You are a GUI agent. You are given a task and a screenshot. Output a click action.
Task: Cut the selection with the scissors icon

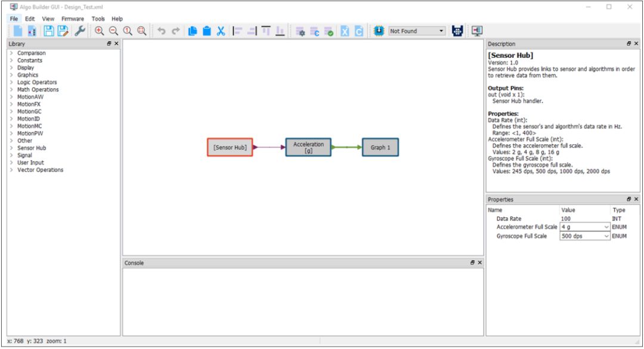(221, 31)
